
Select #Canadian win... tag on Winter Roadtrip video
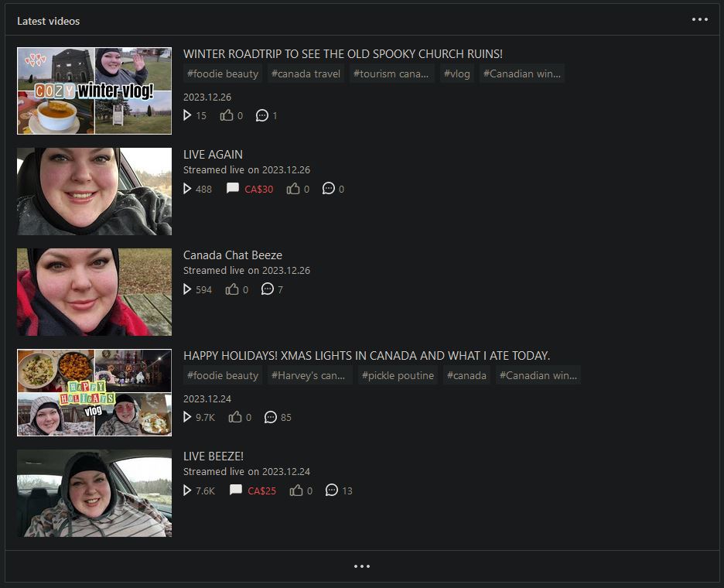tap(522, 73)
